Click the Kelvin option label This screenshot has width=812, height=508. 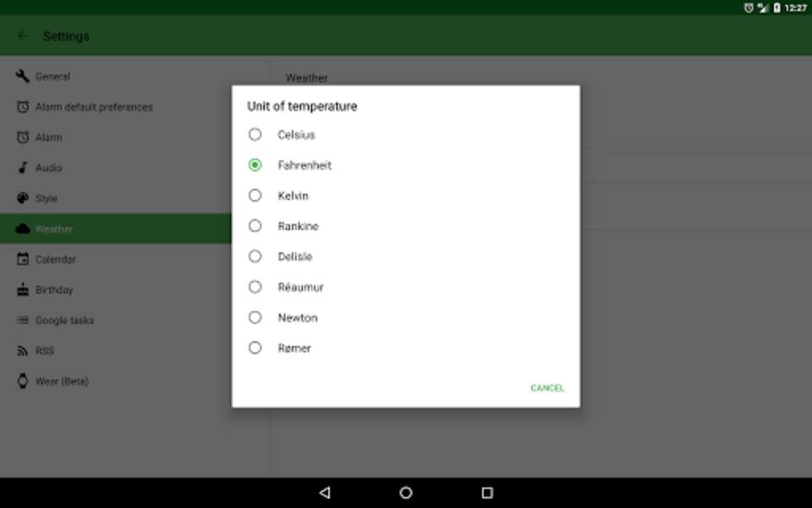click(x=294, y=196)
